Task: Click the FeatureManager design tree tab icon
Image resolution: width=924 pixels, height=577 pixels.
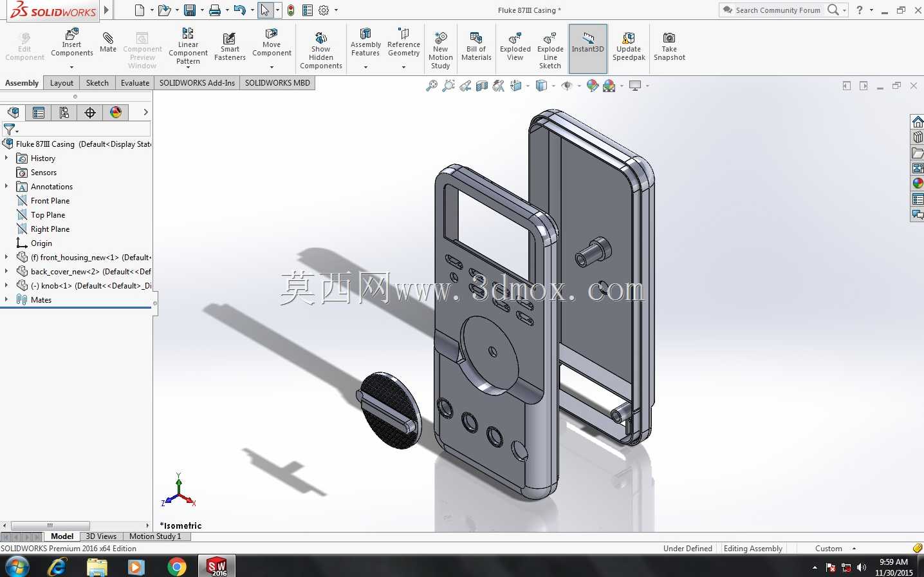Action: [x=13, y=113]
